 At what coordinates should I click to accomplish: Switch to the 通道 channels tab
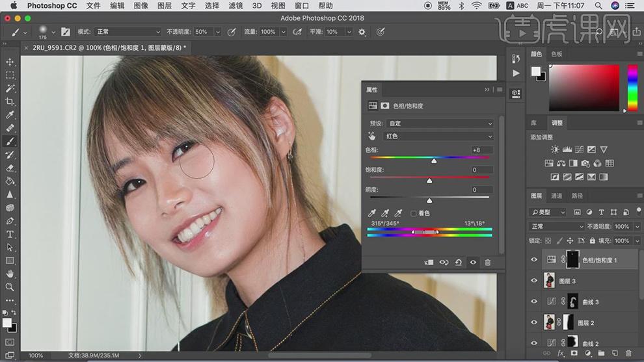[556, 196]
